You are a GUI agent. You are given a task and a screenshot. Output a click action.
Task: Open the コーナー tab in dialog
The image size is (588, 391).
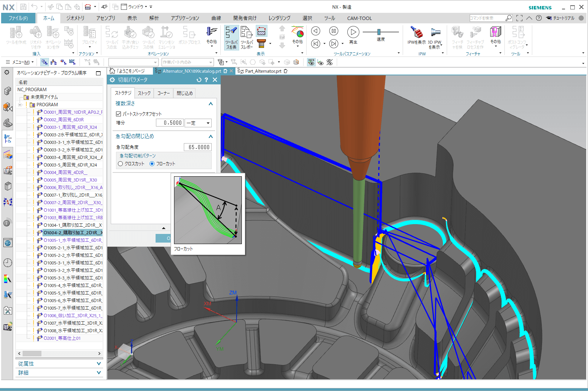click(x=163, y=93)
